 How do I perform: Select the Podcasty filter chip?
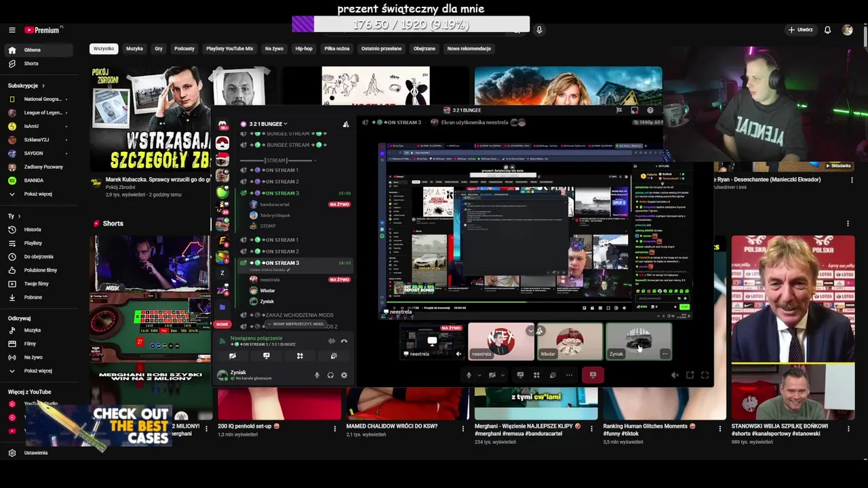pos(184,49)
